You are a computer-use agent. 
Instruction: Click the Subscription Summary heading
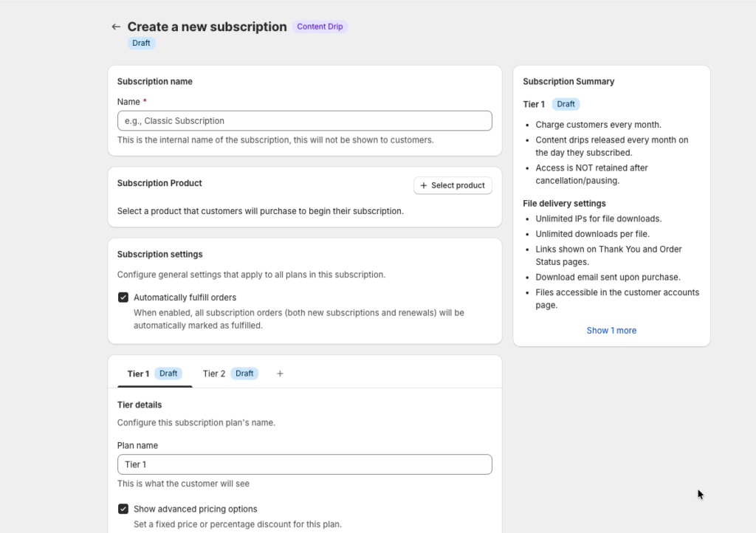(568, 81)
